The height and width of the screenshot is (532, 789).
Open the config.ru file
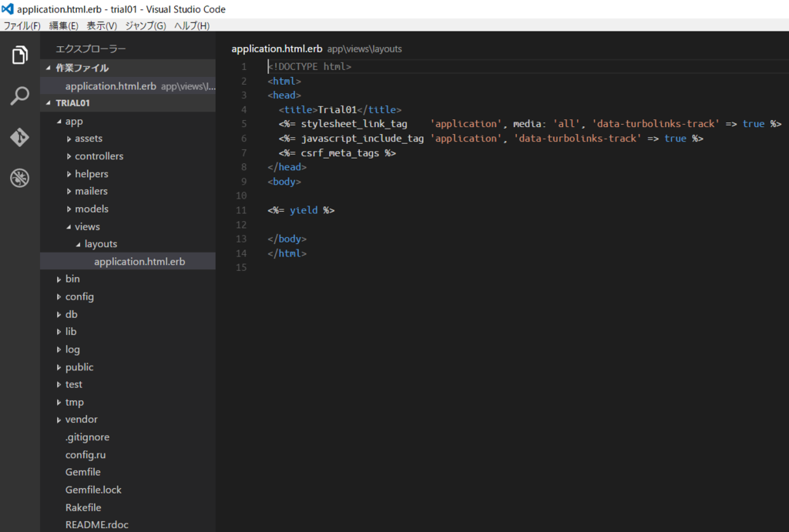[x=86, y=454]
